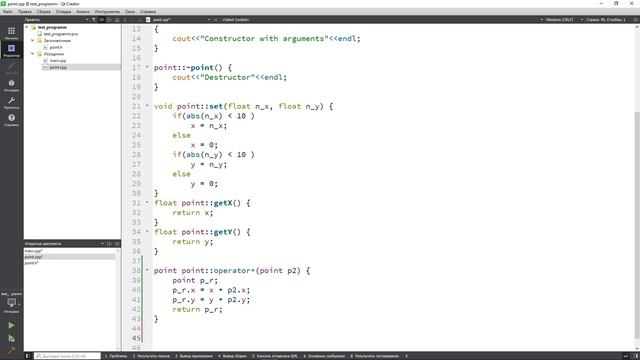Select main.cpp in project tree
The height and width of the screenshot is (360, 640).
click(58, 60)
